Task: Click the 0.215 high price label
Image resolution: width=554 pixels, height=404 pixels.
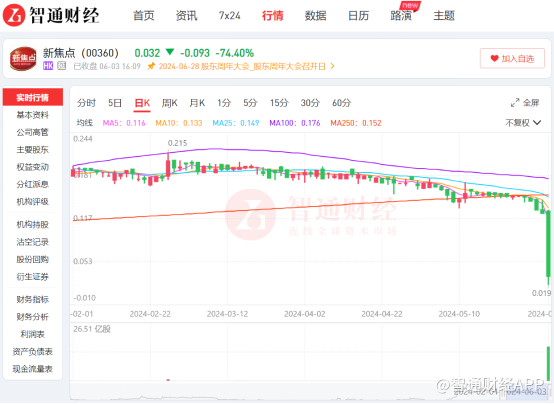Action: (x=177, y=143)
